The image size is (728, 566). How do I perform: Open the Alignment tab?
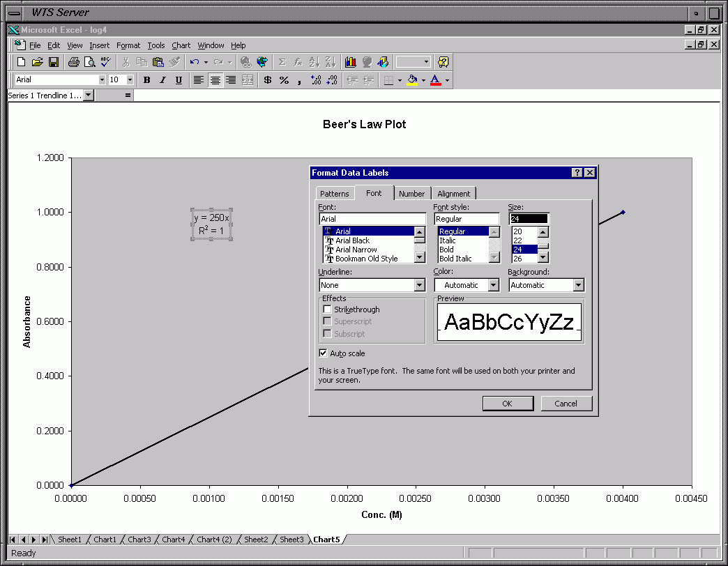pos(453,194)
